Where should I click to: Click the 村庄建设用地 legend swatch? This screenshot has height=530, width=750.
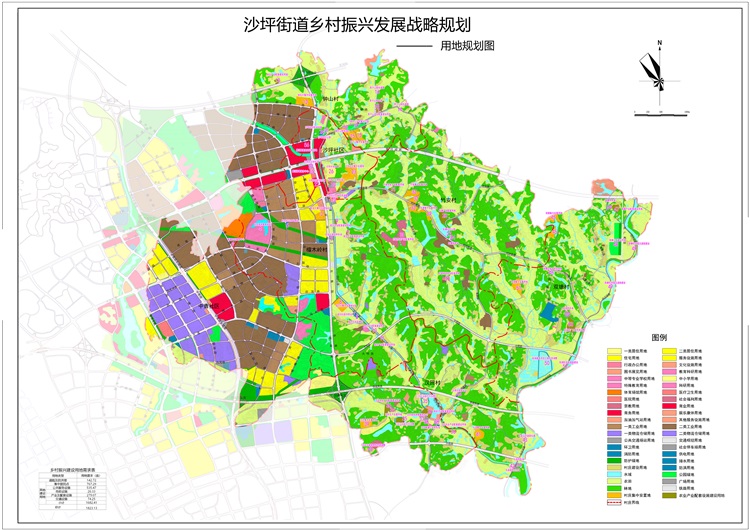coord(614,468)
